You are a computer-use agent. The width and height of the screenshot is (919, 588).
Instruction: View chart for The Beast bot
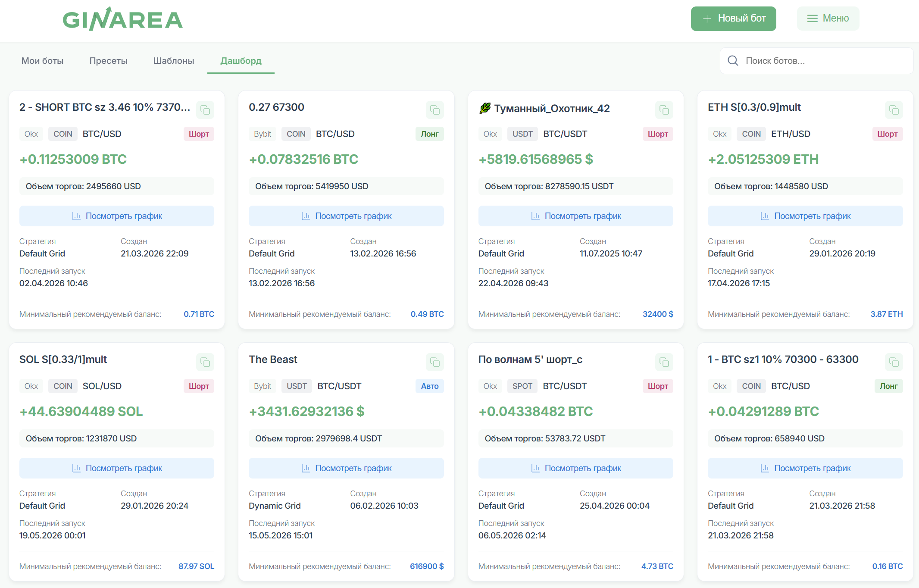click(346, 468)
